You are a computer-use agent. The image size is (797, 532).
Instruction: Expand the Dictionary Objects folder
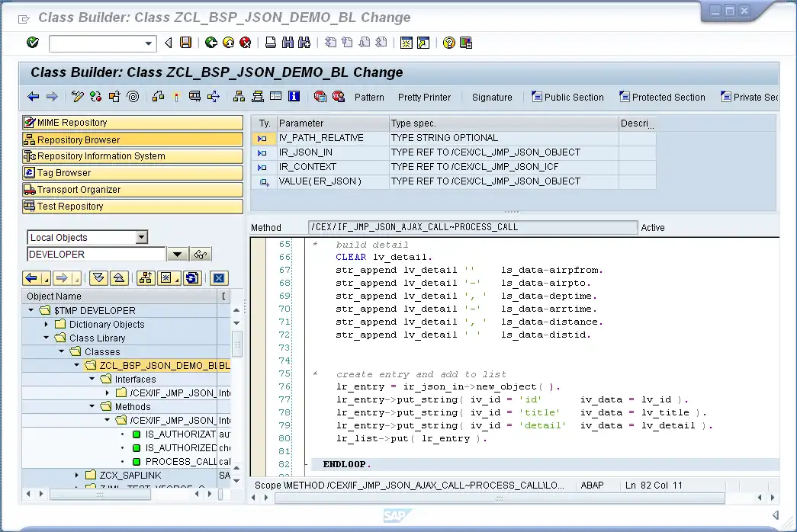tap(47, 324)
